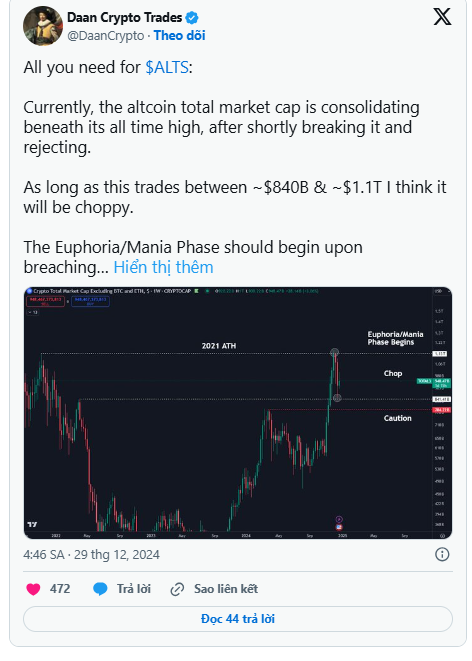Click Sao liên kết copy link text

click(x=226, y=589)
